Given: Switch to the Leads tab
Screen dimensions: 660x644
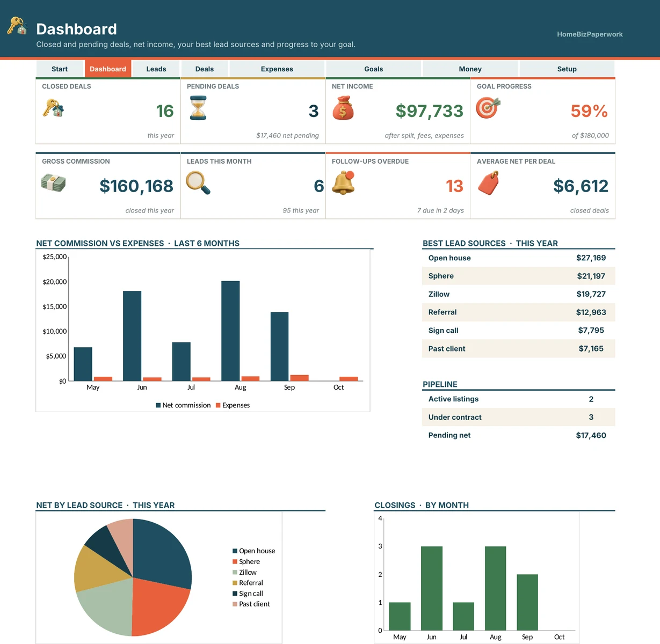Looking at the screenshot, I should click(x=156, y=69).
